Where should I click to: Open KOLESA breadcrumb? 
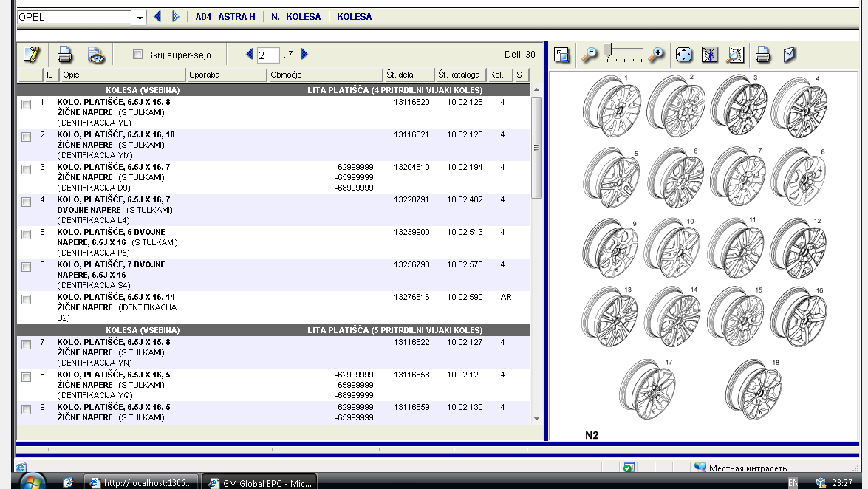355,16
